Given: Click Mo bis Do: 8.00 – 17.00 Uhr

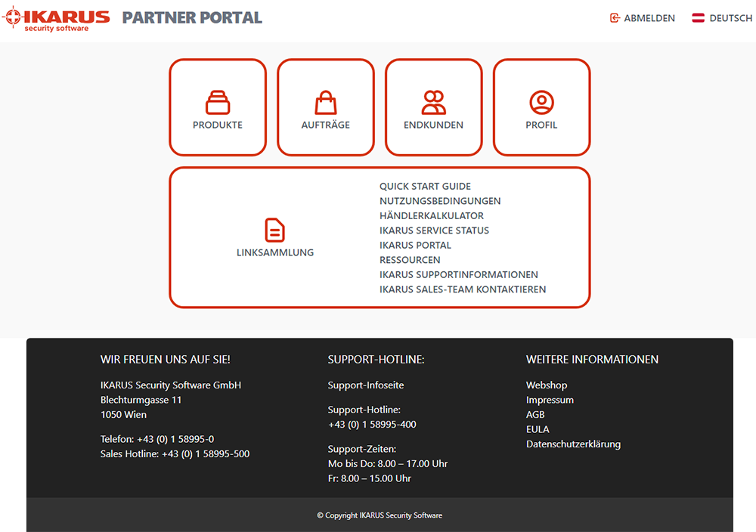Looking at the screenshot, I should (388, 463).
